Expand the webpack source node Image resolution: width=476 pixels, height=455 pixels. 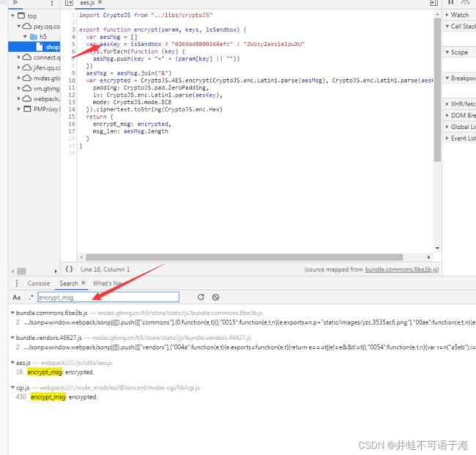click(x=19, y=99)
